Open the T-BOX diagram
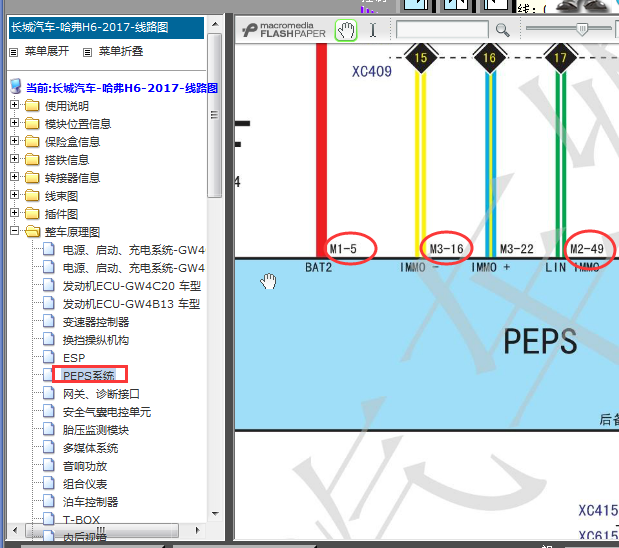The width and height of the screenshot is (619, 548). (x=81, y=520)
